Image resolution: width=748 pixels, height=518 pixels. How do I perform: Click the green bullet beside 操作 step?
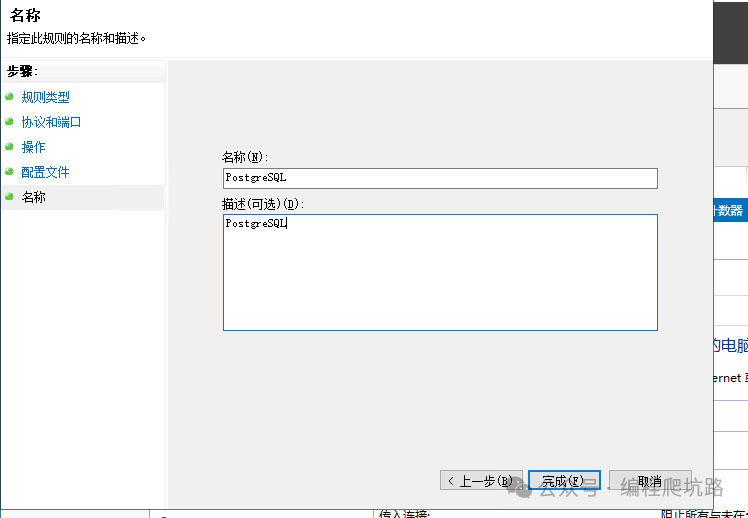pyautogui.click(x=10, y=147)
